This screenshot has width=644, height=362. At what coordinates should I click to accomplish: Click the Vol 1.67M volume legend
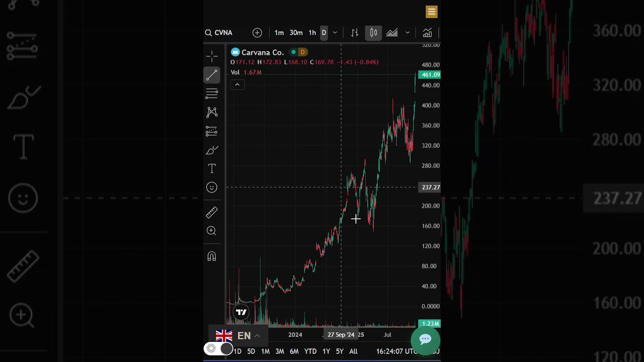pyautogui.click(x=246, y=72)
